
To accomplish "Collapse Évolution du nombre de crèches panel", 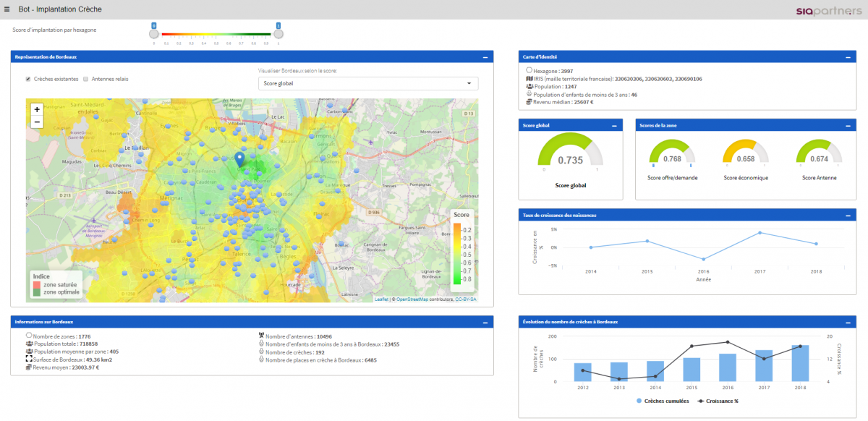I will [846, 321].
